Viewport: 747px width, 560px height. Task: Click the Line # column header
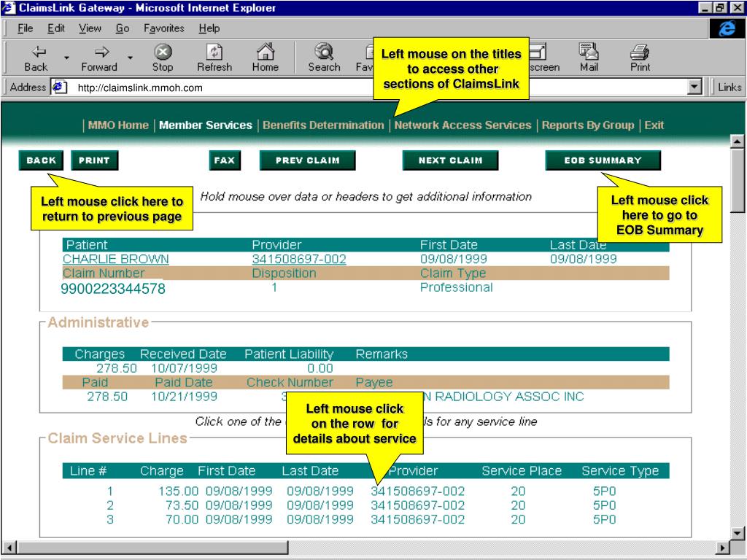click(x=88, y=471)
